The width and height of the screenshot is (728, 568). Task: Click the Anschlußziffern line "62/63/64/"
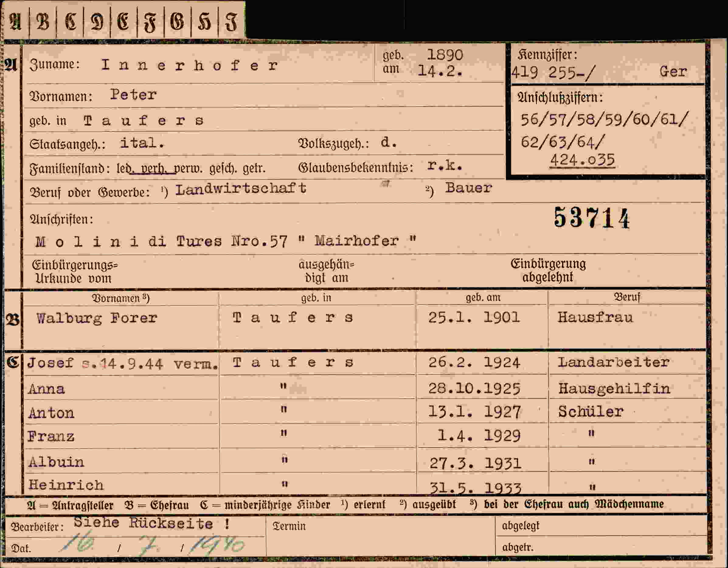click(x=562, y=142)
